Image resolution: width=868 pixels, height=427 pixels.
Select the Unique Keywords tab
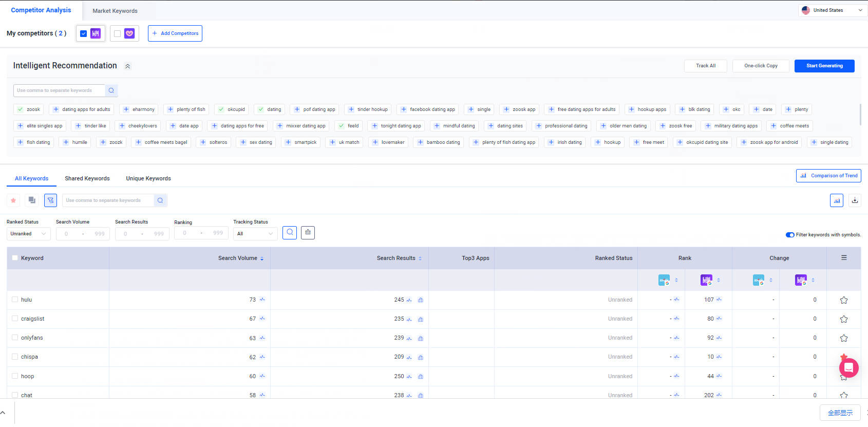coord(148,179)
